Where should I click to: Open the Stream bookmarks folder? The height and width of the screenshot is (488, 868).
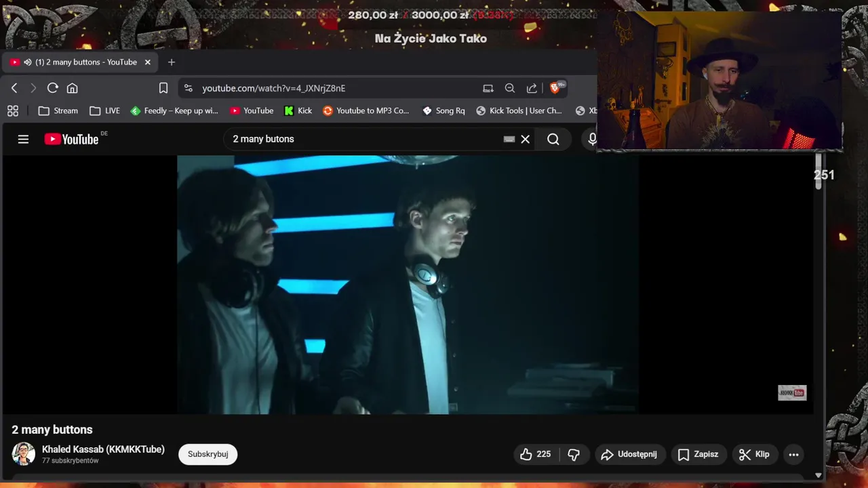click(58, 110)
